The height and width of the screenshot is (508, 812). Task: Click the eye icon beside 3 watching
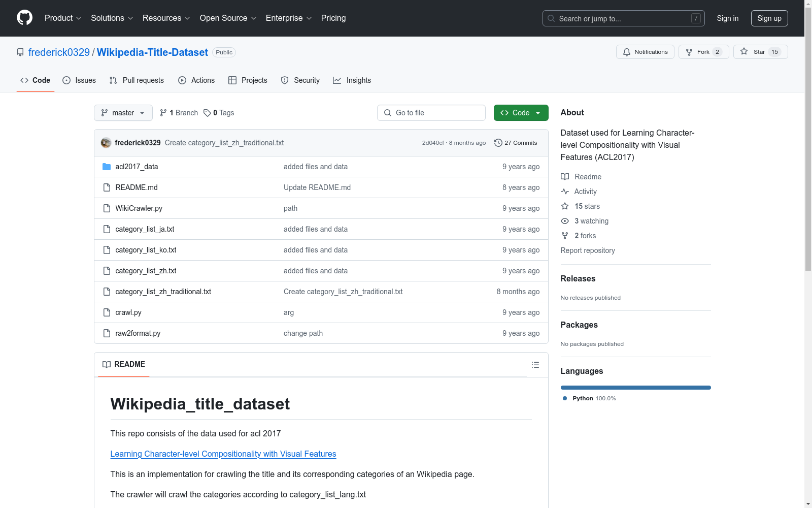[x=565, y=221]
